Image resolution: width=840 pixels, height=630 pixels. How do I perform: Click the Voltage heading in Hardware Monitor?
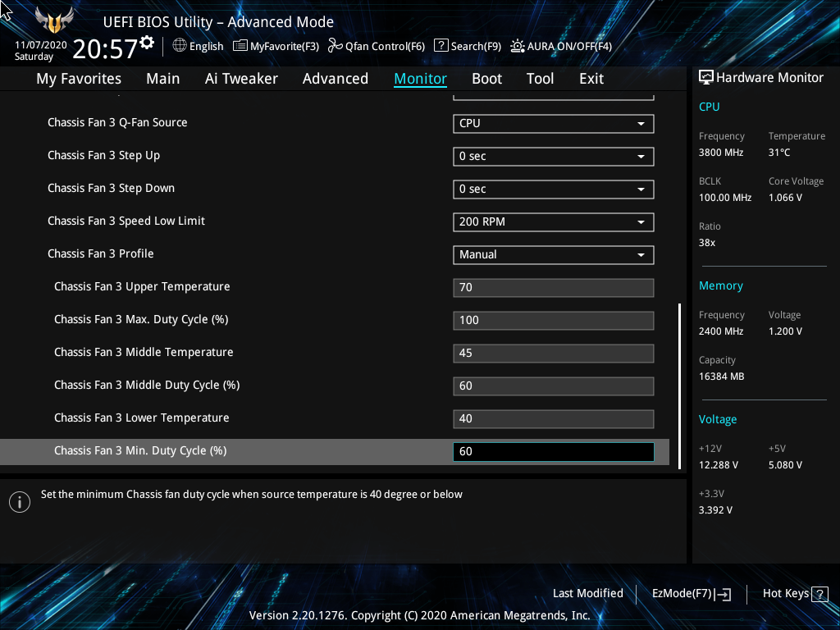[717, 419]
